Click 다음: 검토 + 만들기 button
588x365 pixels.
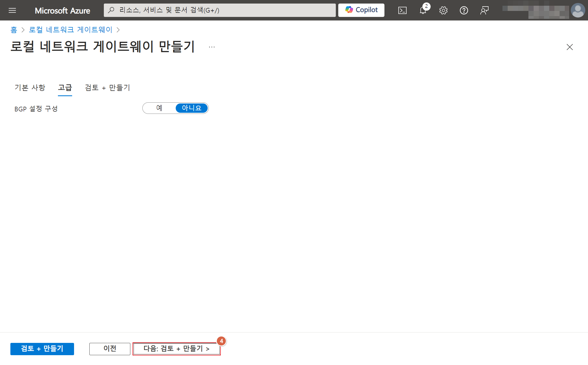coord(177,349)
